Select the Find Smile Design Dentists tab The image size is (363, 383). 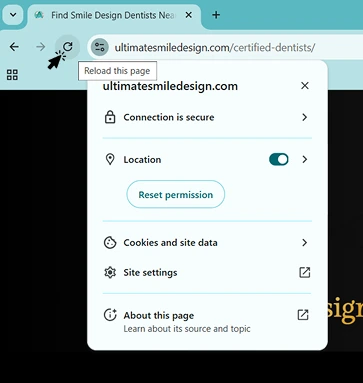[114, 15]
